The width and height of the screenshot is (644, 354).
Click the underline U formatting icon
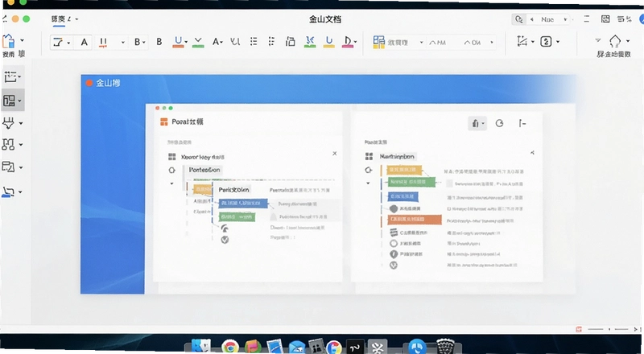coord(178,42)
